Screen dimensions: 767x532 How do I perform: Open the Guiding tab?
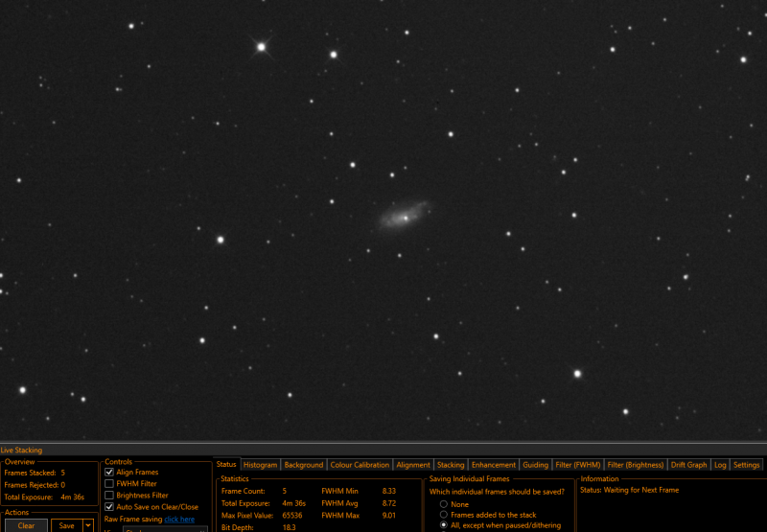coord(536,465)
